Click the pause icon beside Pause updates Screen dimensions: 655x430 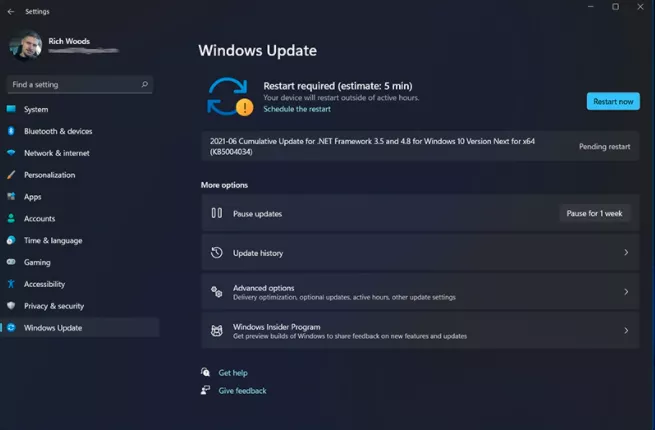(217, 213)
